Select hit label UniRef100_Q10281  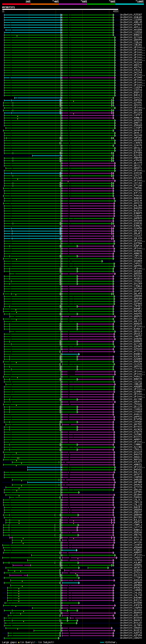(x=131, y=610)
